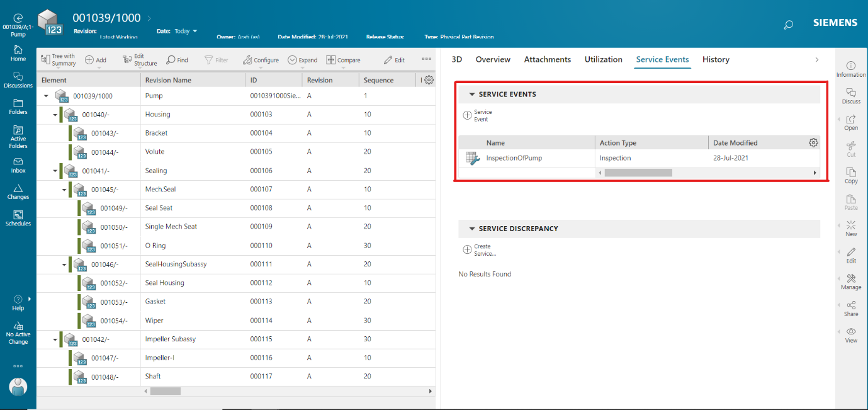This screenshot has height=410, width=868.
Task: Open the History tab
Action: [x=716, y=59]
